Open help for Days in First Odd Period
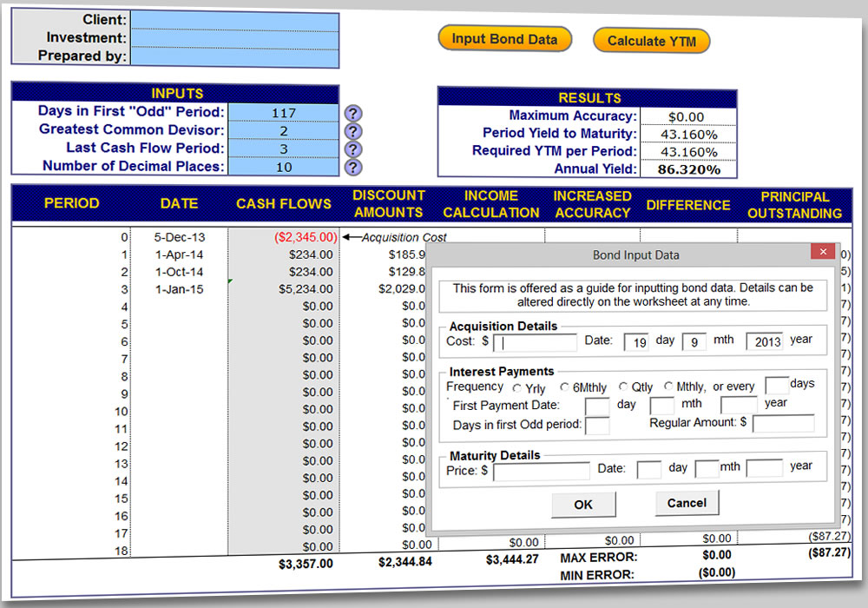 coord(352,111)
